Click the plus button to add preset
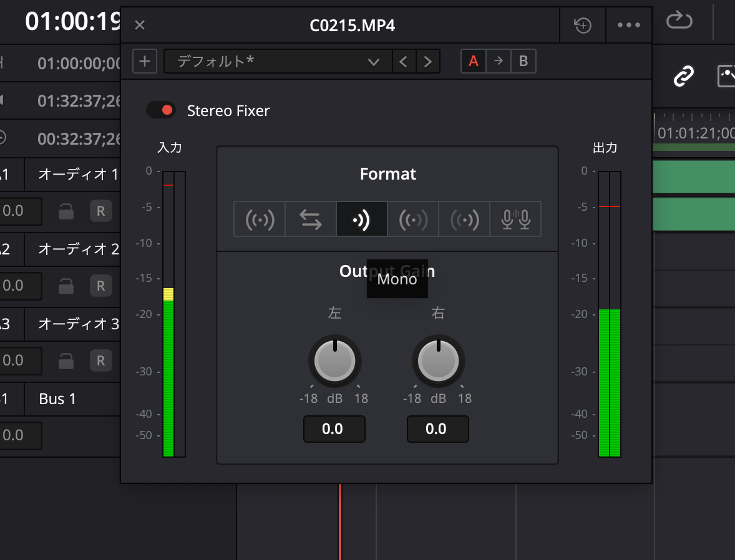The width and height of the screenshot is (735, 560). 145,61
